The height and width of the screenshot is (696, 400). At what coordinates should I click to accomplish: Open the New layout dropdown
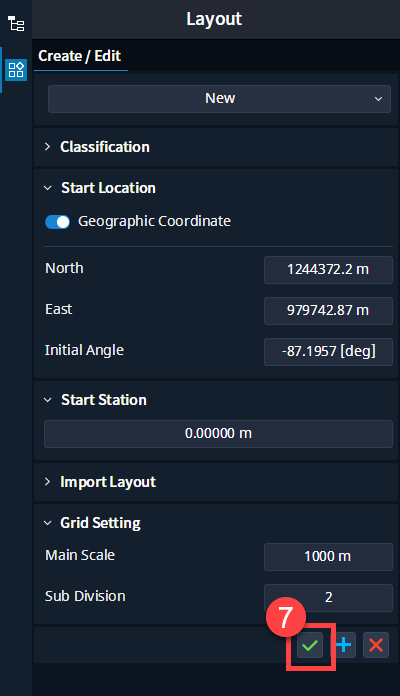[219, 99]
